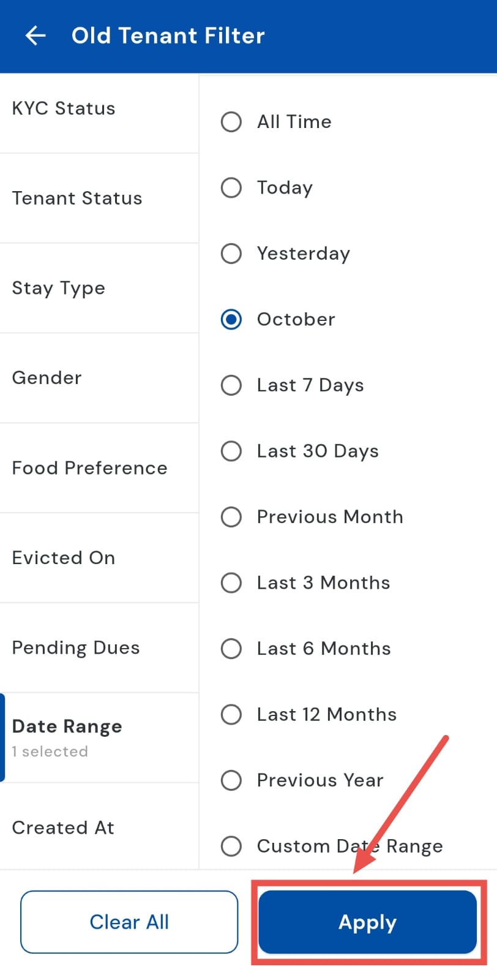Show the Pending Dues filter options
This screenshot has width=497, height=980.
tap(76, 648)
